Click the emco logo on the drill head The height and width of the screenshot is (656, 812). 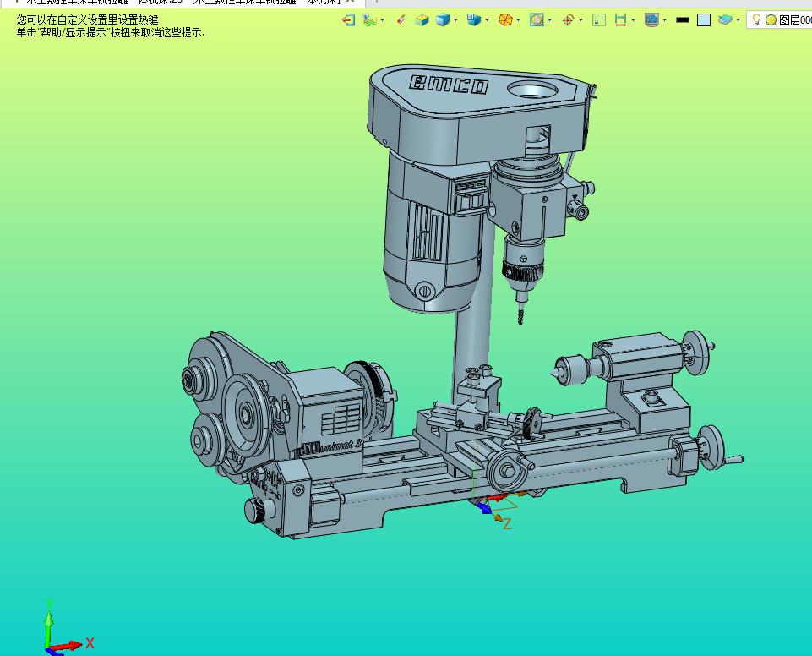[449, 85]
